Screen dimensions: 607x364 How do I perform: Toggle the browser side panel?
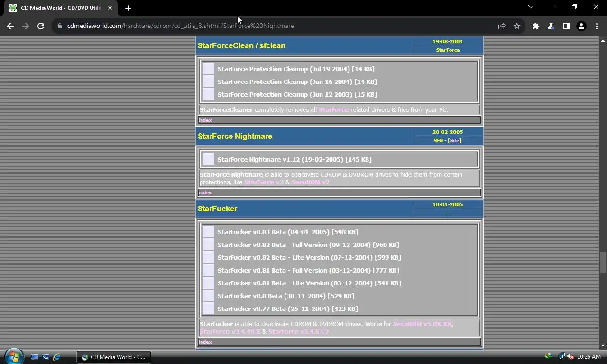(566, 26)
